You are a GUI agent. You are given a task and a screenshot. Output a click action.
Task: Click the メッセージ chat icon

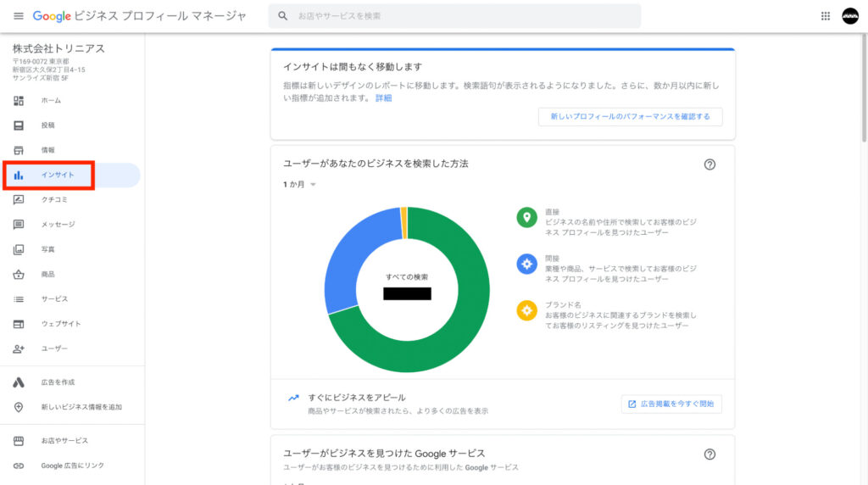click(19, 224)
